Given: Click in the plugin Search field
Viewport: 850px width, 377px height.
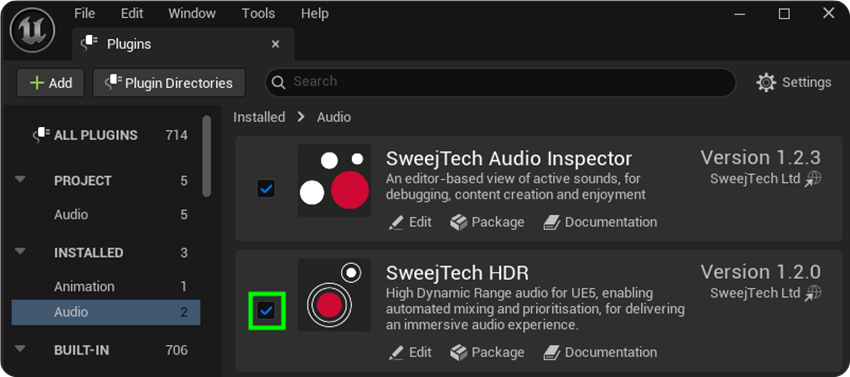Looking at the screenshot, I should [x=500, y=82].
